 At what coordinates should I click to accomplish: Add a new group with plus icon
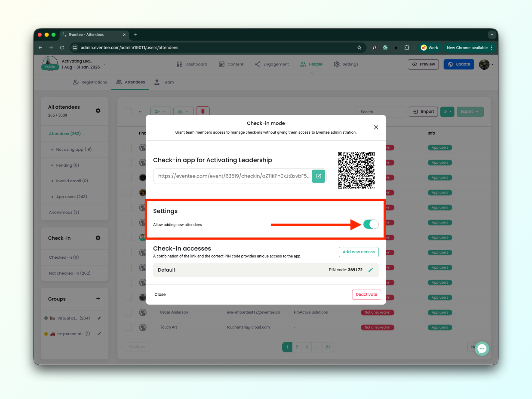click(x=98, y=299)
